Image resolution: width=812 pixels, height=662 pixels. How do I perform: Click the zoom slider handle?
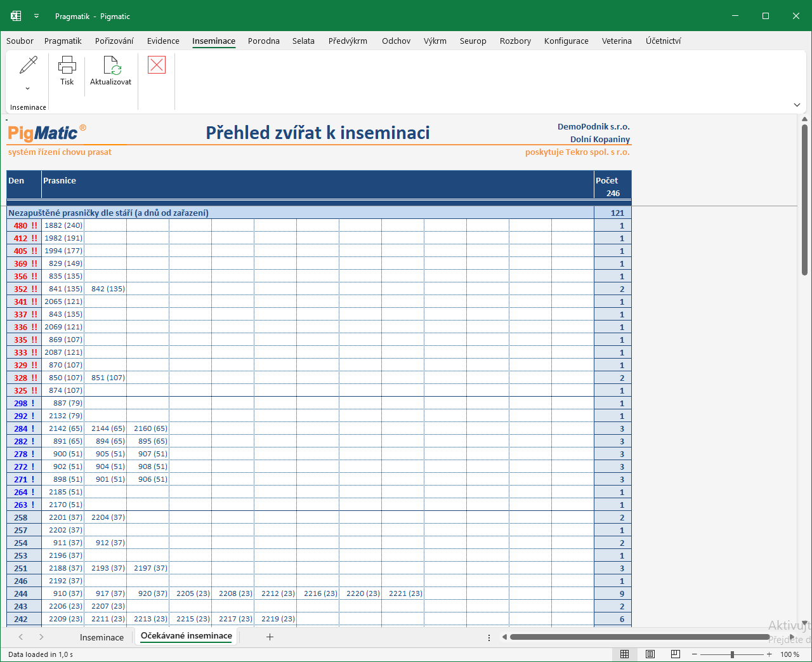(x=732, y=654)
